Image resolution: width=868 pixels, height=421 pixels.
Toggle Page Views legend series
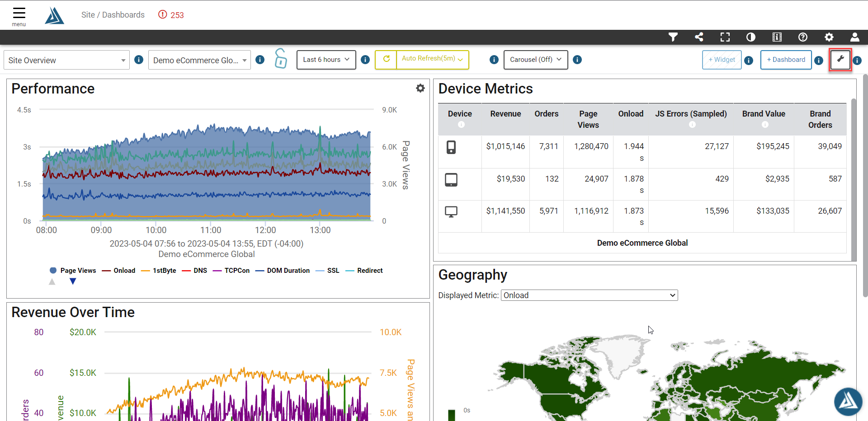(x=73, y=271)
